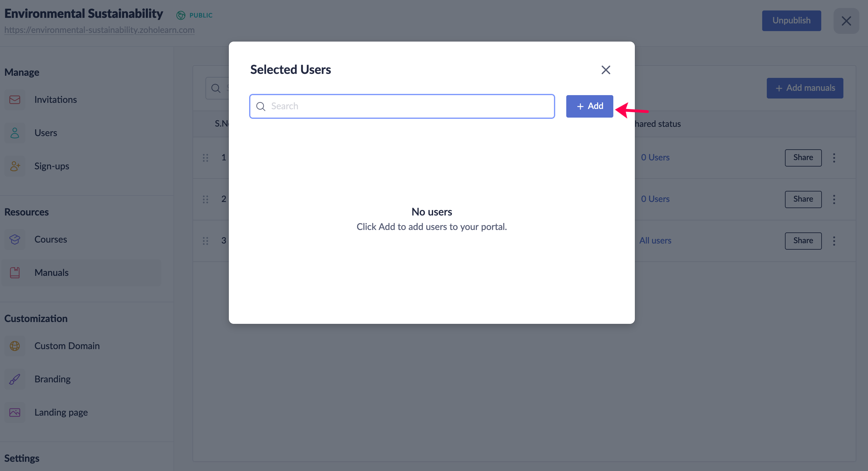This screenshot has height=471, width=868.
Task: Click the Sign-ups icon in sidebar
Action: click(15, 166)
